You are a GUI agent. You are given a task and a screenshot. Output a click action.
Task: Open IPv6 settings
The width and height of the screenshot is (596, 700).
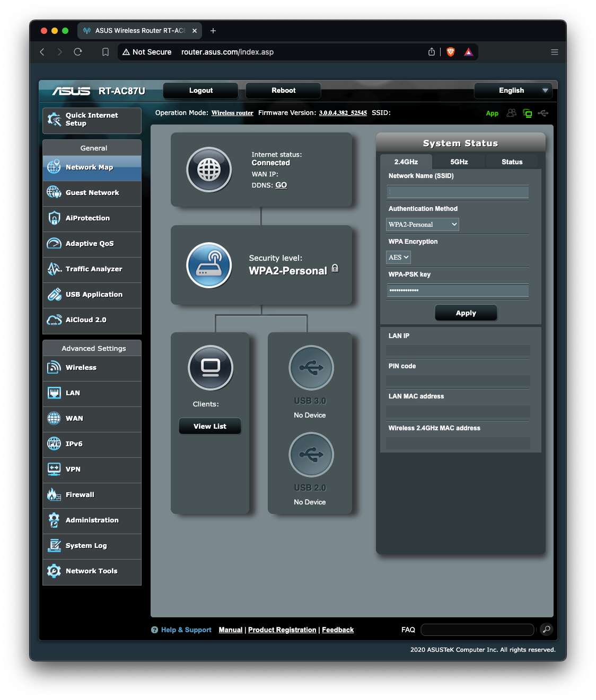click(92, 444)
